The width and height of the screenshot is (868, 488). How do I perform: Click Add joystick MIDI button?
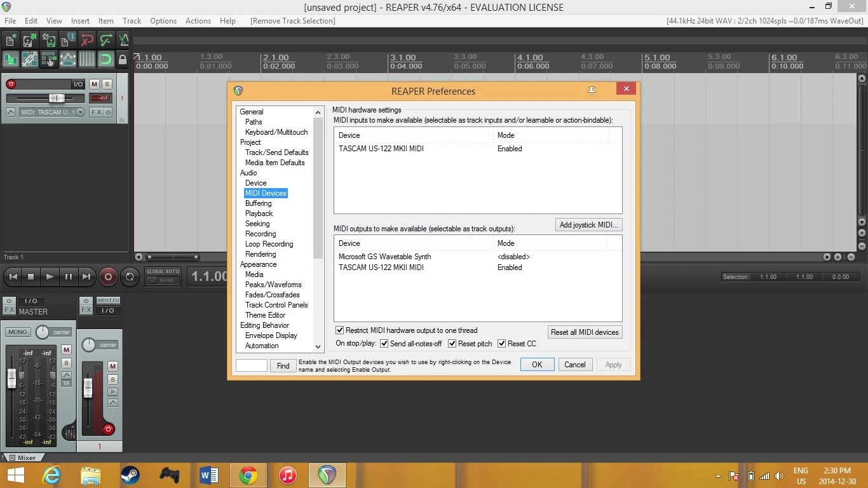tap(588, 225)
